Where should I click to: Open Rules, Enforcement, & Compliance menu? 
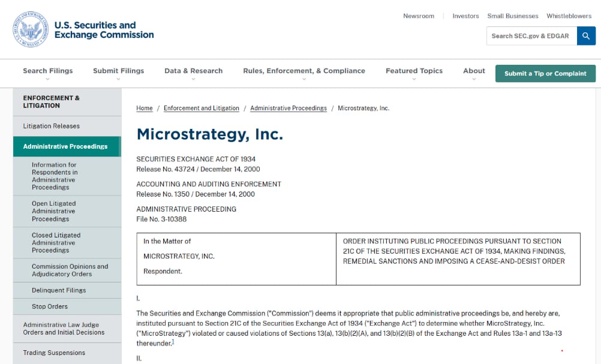304,71
